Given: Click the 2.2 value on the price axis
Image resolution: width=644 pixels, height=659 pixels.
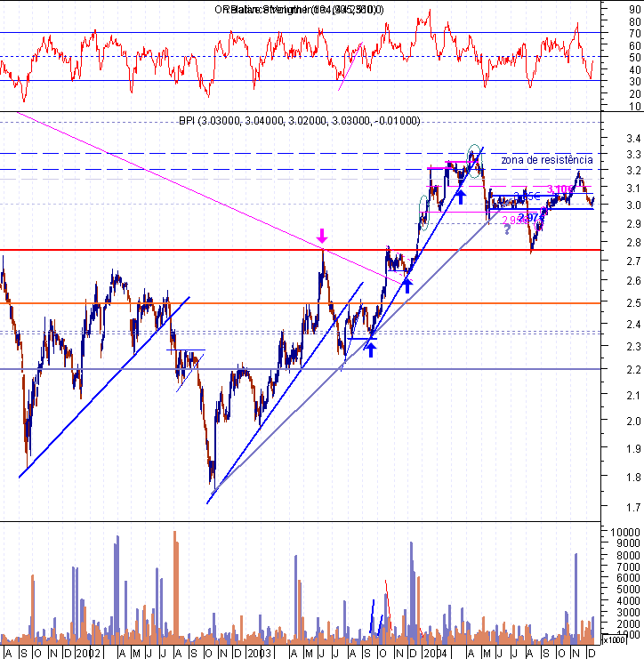Looking at the screenshot, I should pyautogui.click(x=633, y=369).
